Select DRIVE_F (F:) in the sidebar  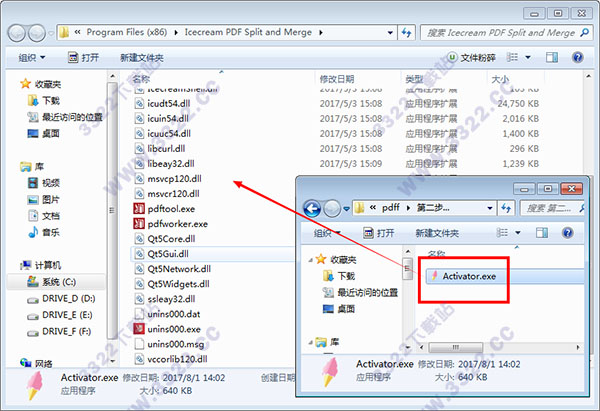pos(67,331)
